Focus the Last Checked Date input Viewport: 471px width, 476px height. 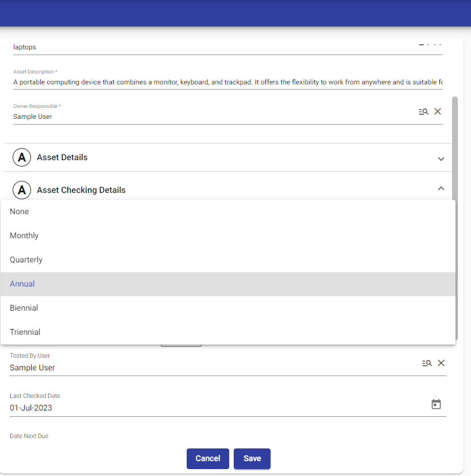pos(213,408)
